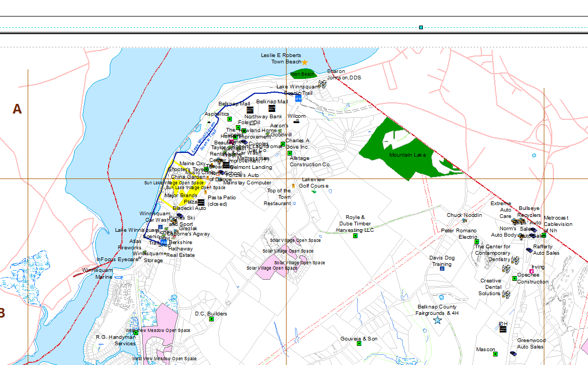
Task: Click Peter Romano Electric green marker
Action: (x=477, y=241)
